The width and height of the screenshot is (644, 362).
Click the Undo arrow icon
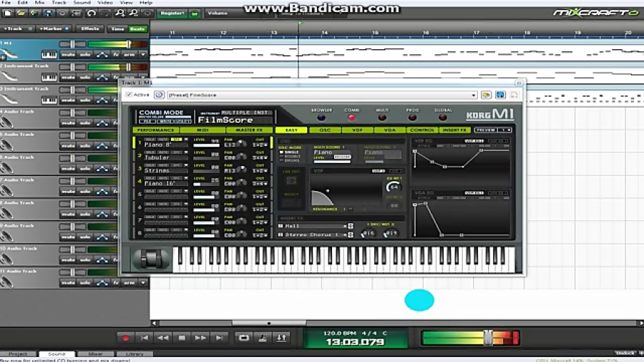(x=91, y=13)
